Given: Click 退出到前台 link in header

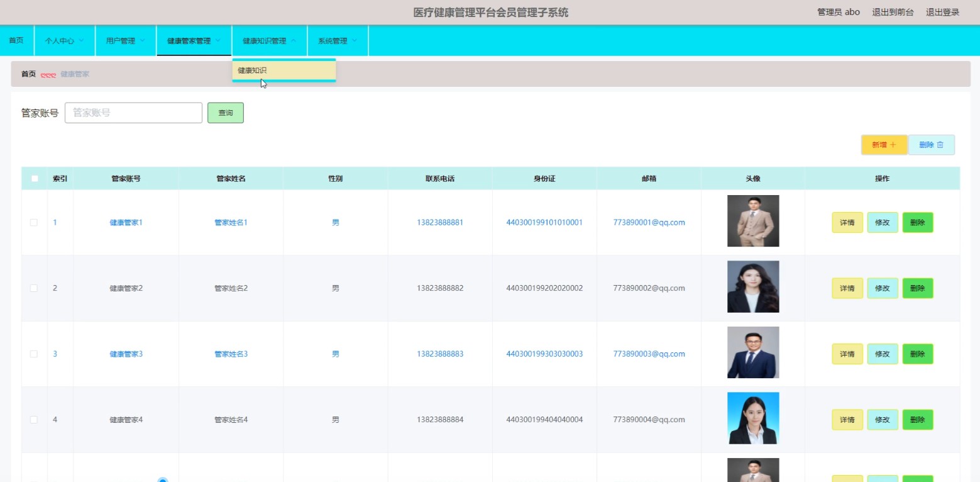Looking at the screenshot, I should tap(893, 12).
